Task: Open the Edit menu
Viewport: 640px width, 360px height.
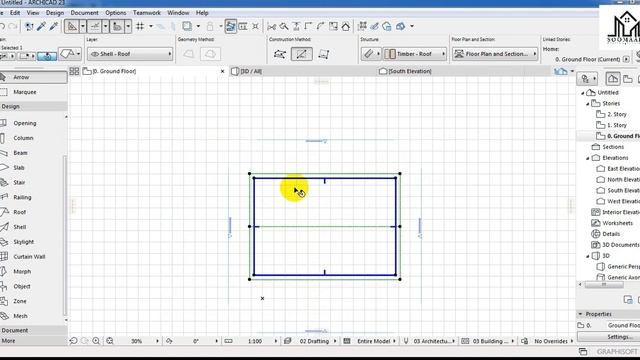Action: [15, 13]
